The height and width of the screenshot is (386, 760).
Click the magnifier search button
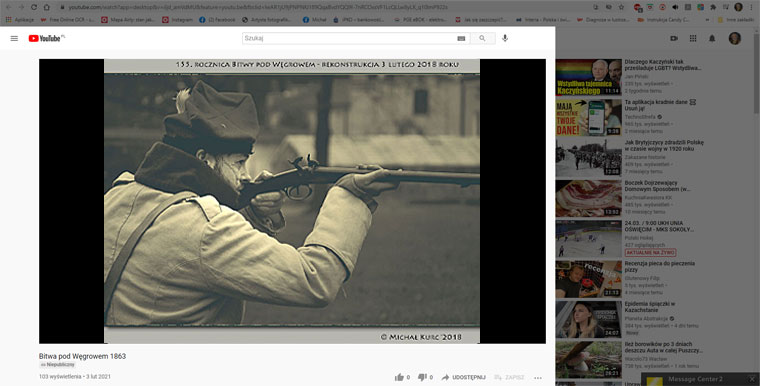click(482, 38)
